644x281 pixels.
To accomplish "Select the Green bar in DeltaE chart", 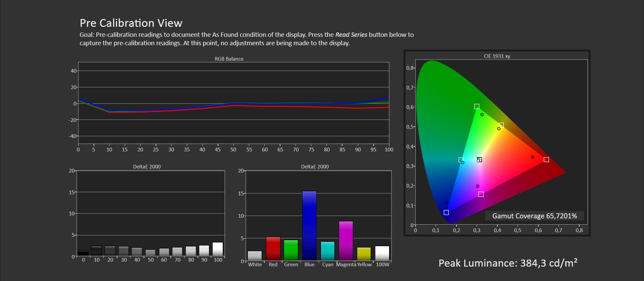I will click(x=291, y=250).
